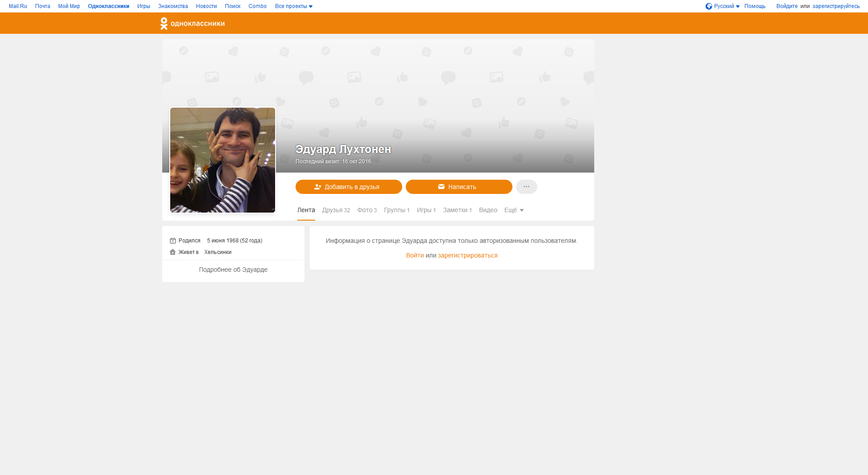Expand the Все проекты dropdown
Viewport: 868px width, 475px height.
293,6
